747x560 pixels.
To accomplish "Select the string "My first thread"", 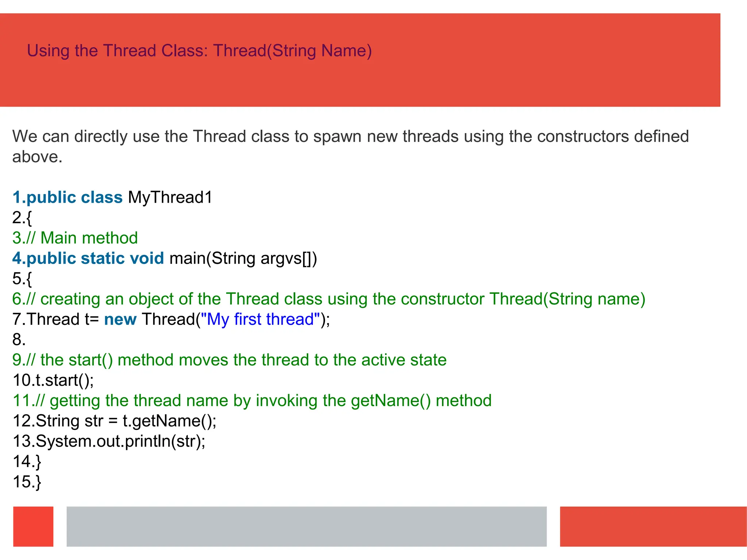I will click(x=260, y=319).
